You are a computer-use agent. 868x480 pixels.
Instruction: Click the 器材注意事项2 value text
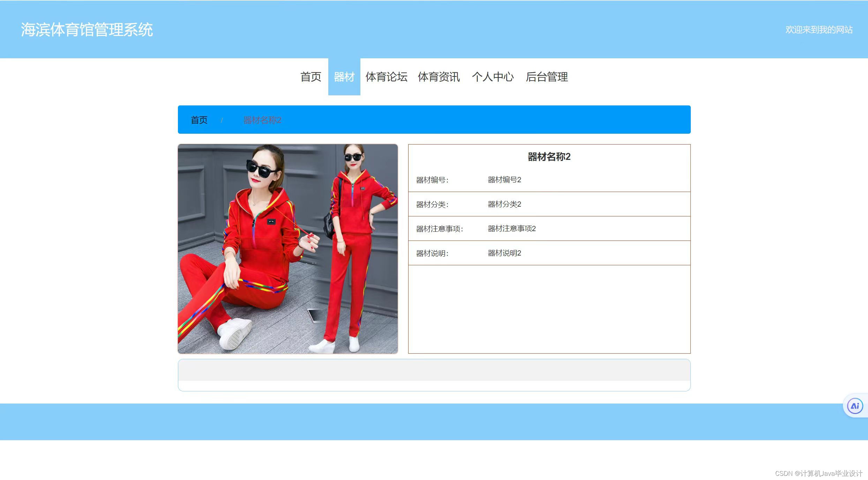coord(511,229)
